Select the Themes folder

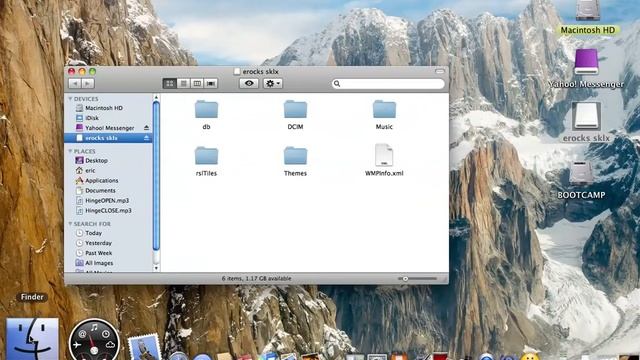pyautogui.click(x=295, y=156)
